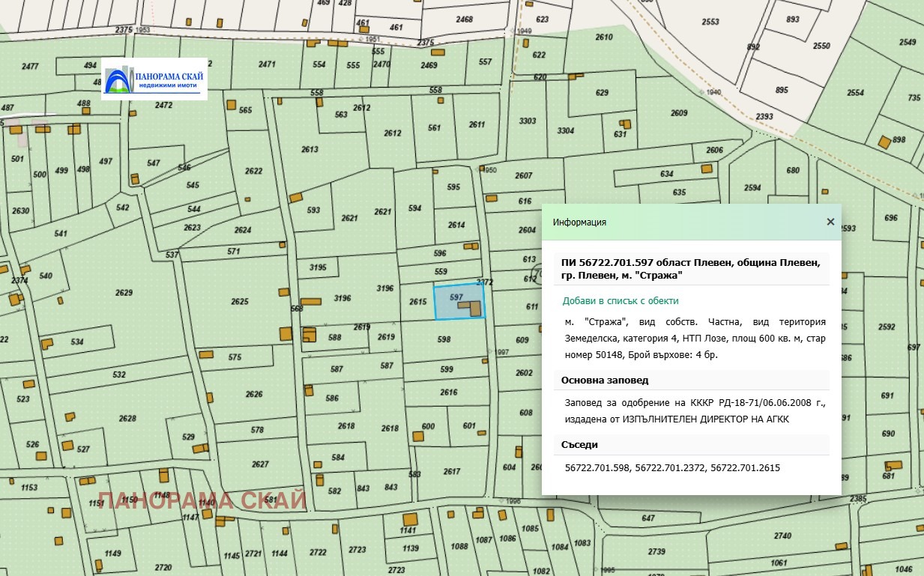
Task: Click the building in parcel 565
Action: (232, 103)
